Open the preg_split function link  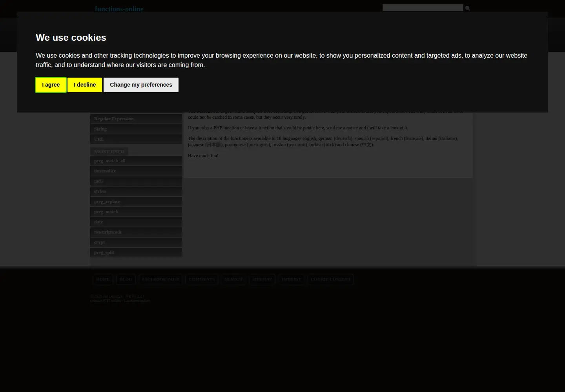pyautogui.click(x=136, y=252)
